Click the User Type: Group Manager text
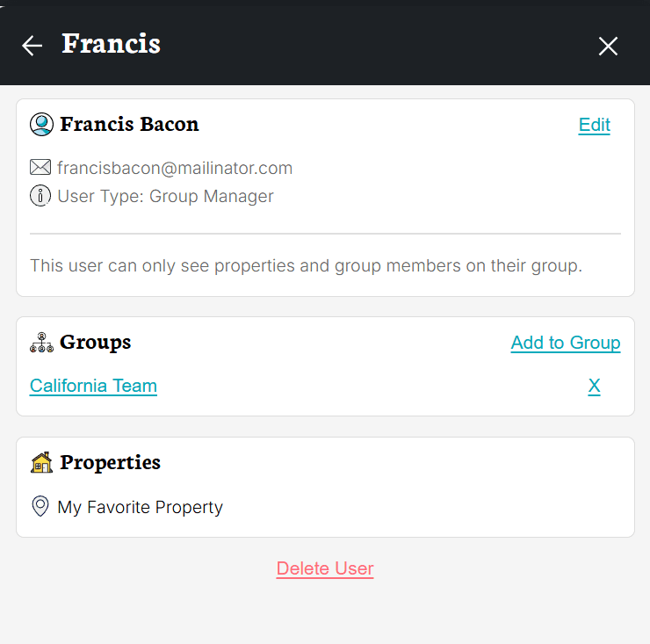 pyautogui.click(x=165, y=196)
